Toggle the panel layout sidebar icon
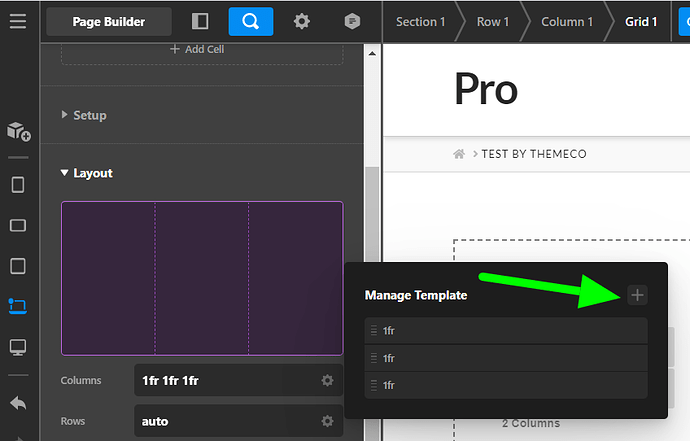The width and height of the screenshot is (690, 441). [200, 21]
